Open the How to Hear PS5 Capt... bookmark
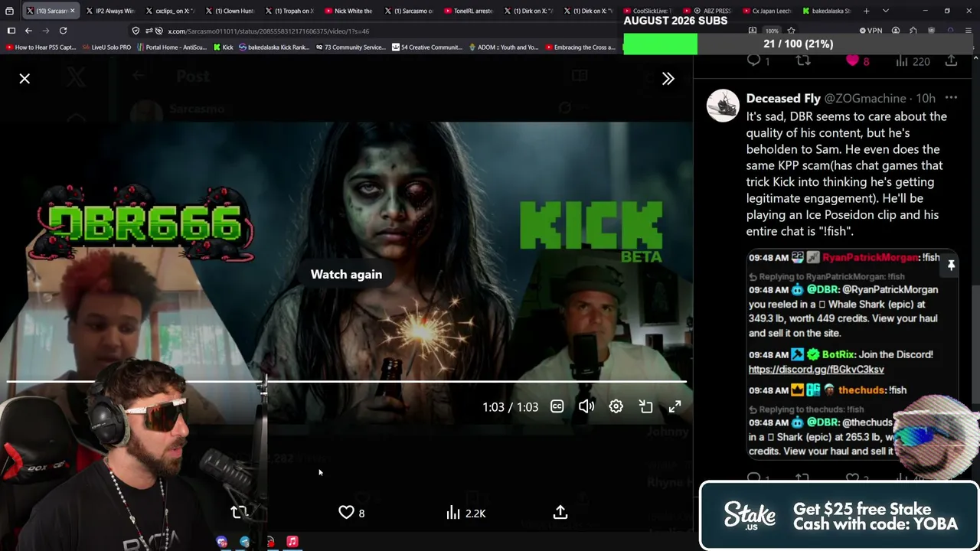The width and height of the screenshot is (980, 551). click(x=41, y=47)
